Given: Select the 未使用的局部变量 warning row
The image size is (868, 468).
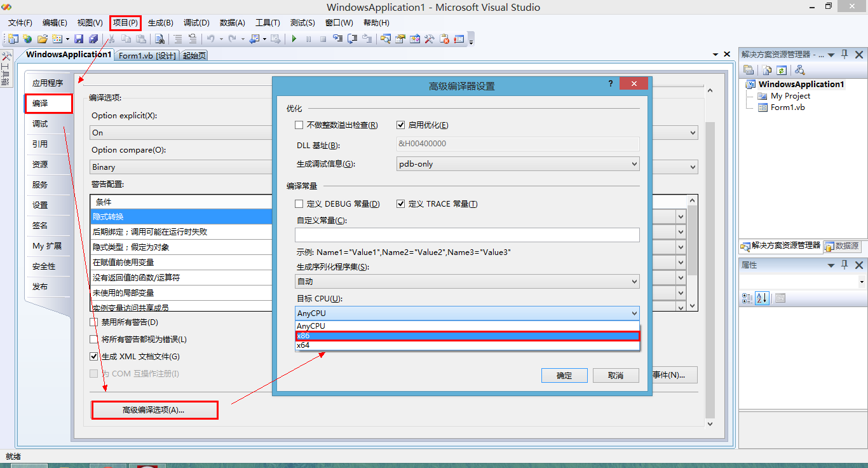Looking at the screenshot, I should click(x=181, y=292).
